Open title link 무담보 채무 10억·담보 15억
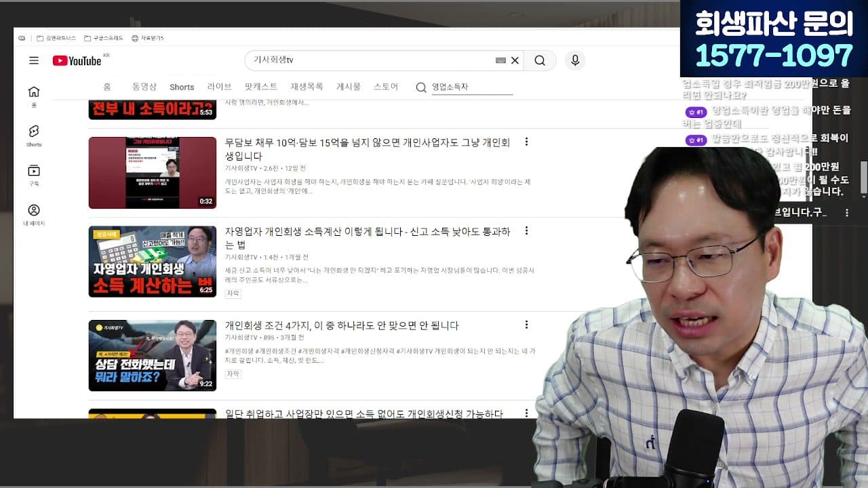 (x=368, y=149)
